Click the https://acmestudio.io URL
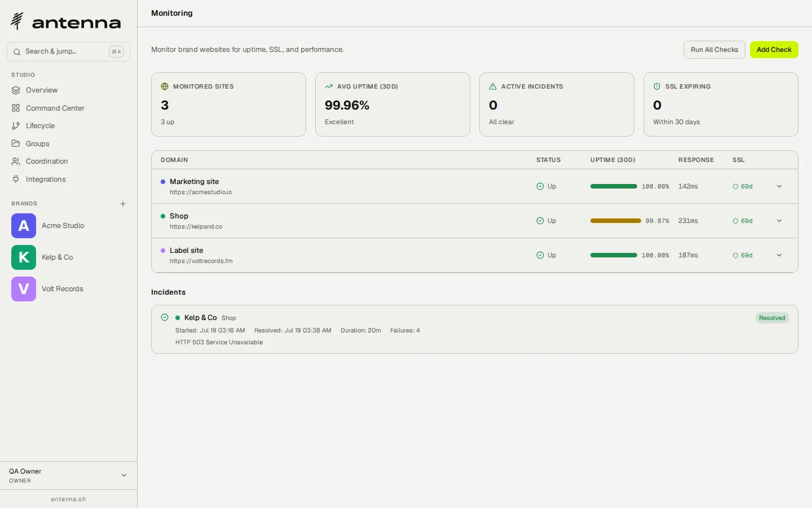The image size is (812, 508). click(201, 192)
